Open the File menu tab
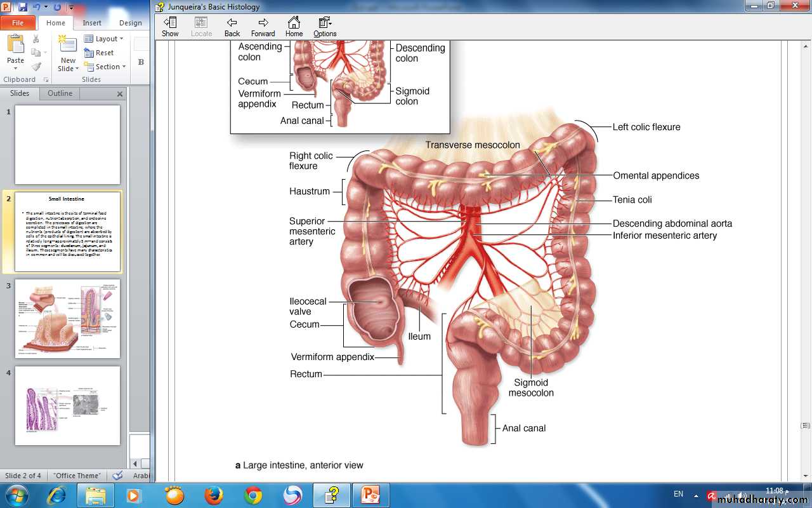This screenshot has width=812, height=508. coord(18,23)
